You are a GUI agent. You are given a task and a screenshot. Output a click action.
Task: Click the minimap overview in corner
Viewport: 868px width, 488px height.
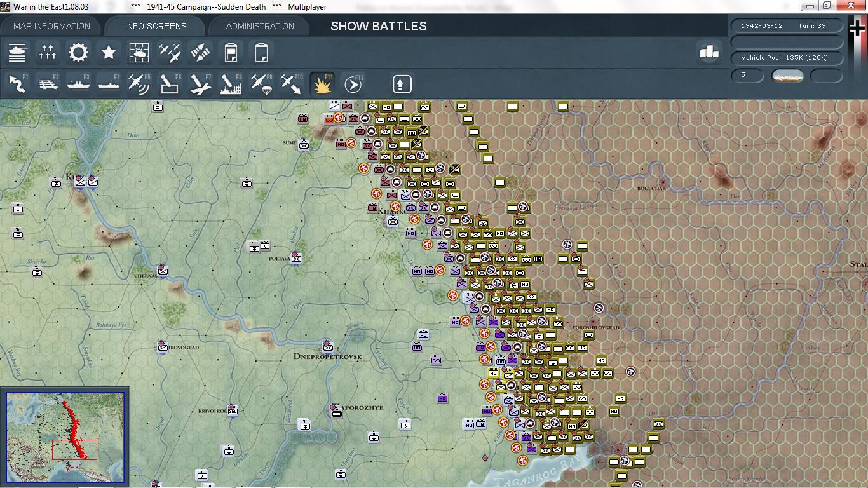click(x=65, y=437)
